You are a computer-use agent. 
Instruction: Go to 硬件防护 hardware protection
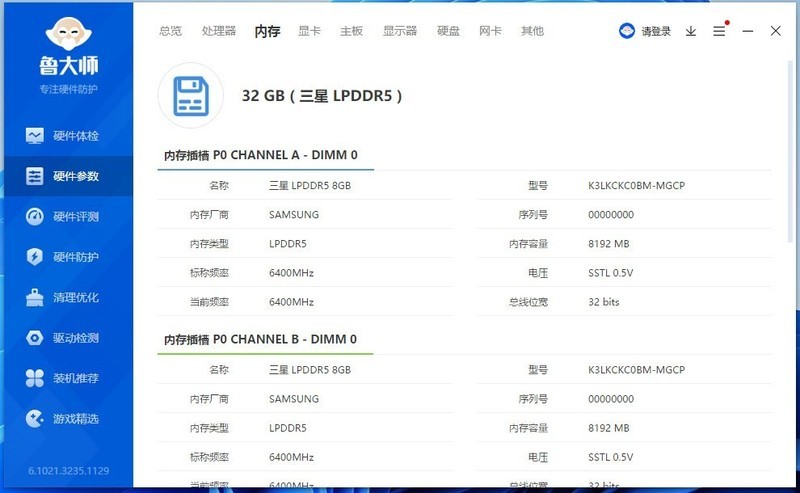coord(66,257)
